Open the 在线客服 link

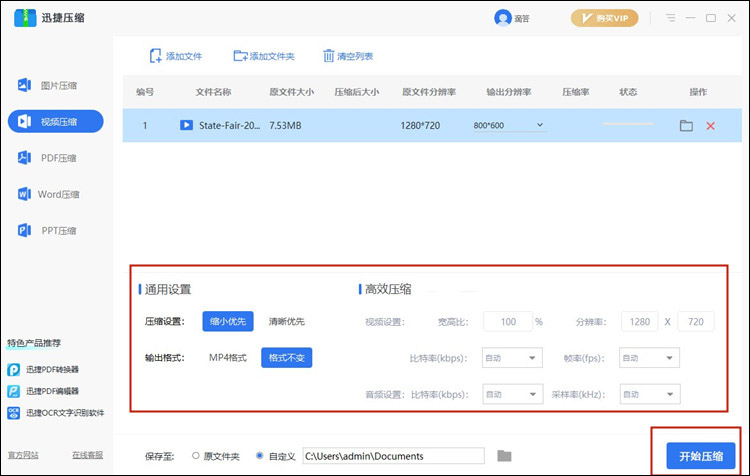pyautogui.click(x=88, y=455)
